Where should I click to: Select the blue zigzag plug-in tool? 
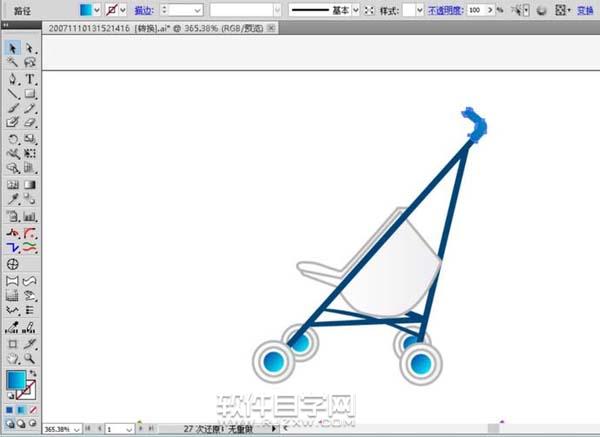(13, 248)
